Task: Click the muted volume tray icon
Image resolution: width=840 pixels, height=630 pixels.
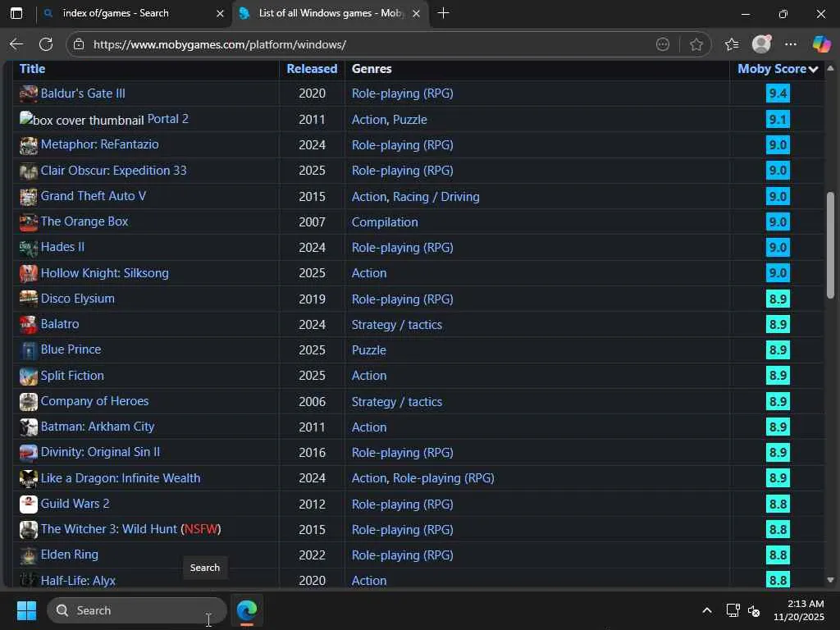Action: coord(754,610)
